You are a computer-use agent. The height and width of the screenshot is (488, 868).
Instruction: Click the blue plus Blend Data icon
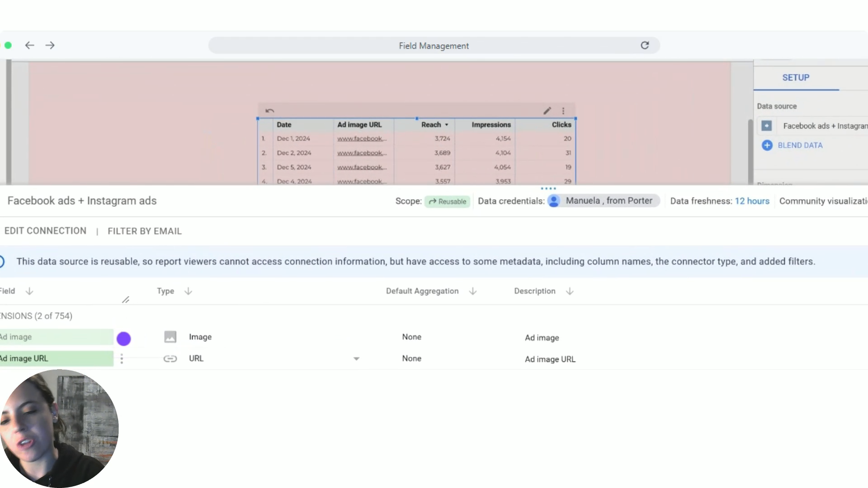pyautogui.click(x=767, y=145)
